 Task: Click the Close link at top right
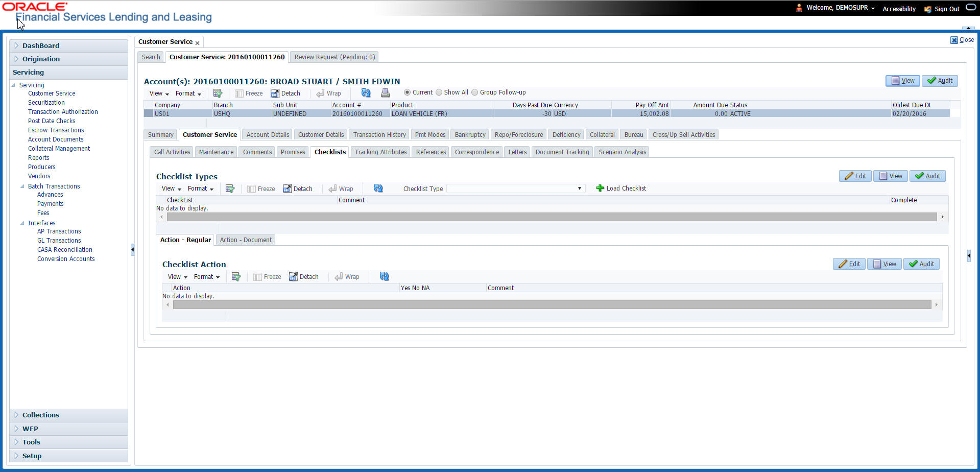pyautogui.click(x=962, y=40)
